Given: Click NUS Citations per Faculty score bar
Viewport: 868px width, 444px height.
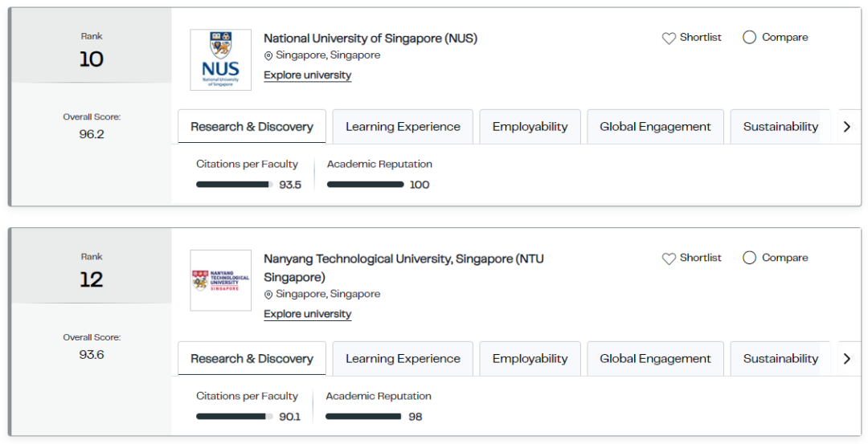Looking at the screenshot, I should pyautogui.click(x=235, y=185).
